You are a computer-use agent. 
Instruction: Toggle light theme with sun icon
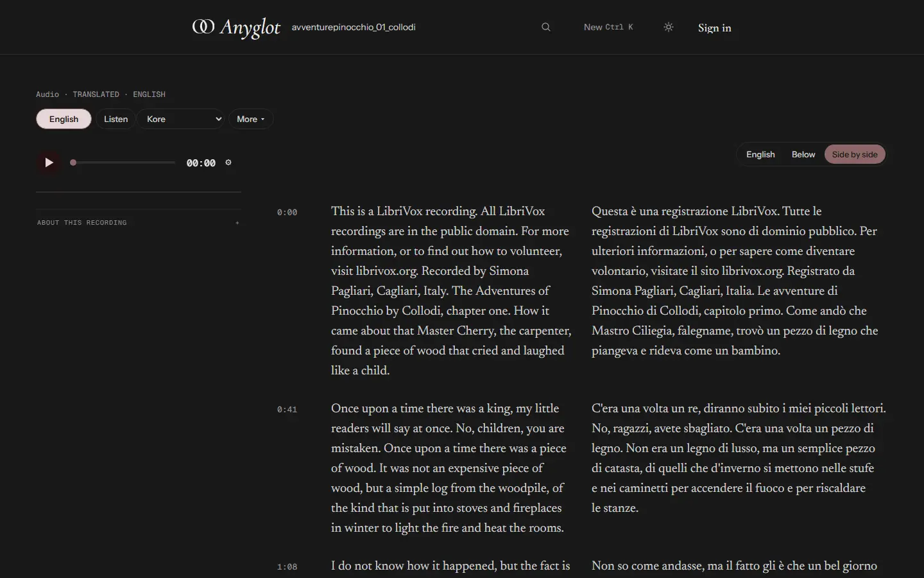pyautogui.click(x=669, y=27)
